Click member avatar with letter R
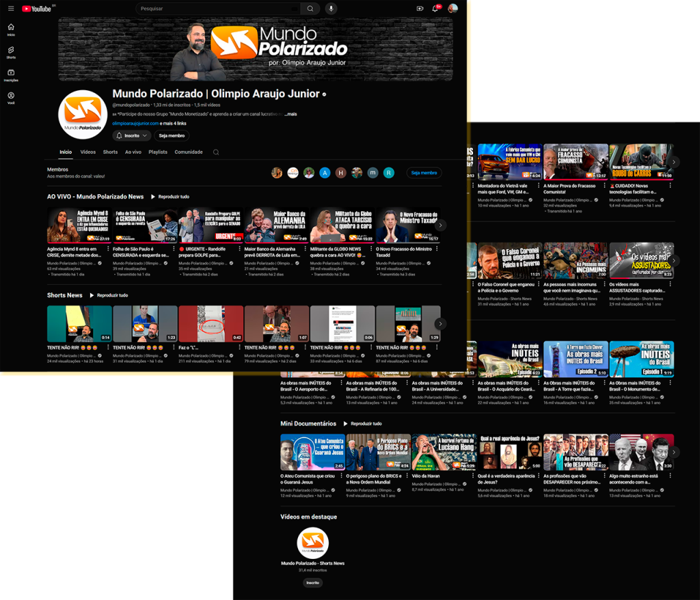Image resolution: width=700 pixels, height=600 pixels. point(389,173)
